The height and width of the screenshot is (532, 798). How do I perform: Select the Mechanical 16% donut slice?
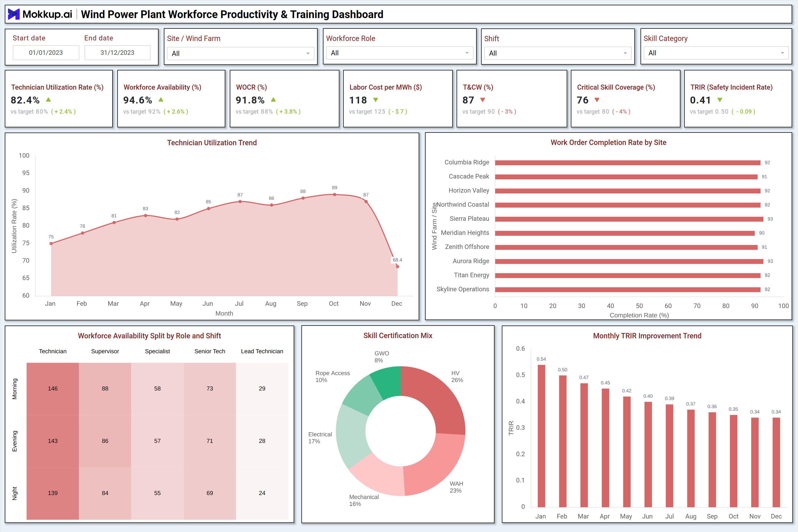point(380,477)
